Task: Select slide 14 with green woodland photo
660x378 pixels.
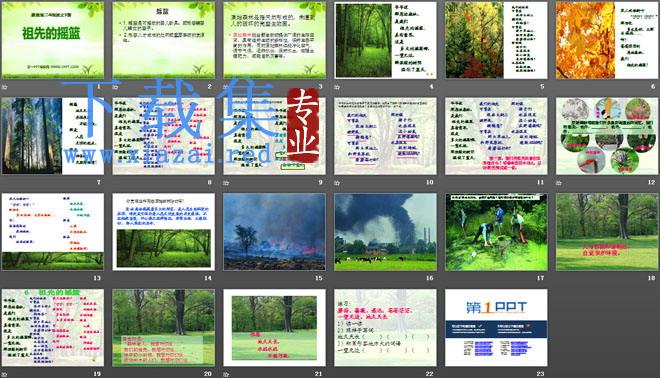Action: 163,232
